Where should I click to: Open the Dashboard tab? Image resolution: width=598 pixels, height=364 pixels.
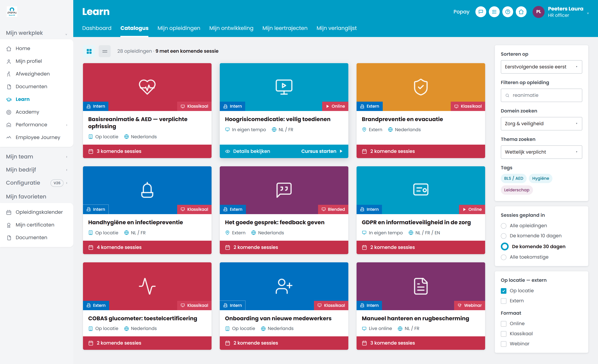click(x=97, y=28)
